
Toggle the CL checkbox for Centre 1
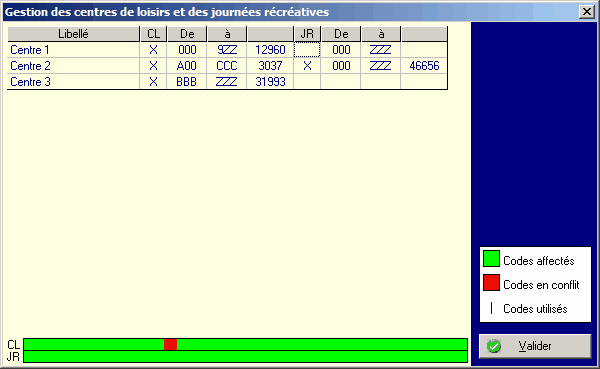(x=153, y=50)
